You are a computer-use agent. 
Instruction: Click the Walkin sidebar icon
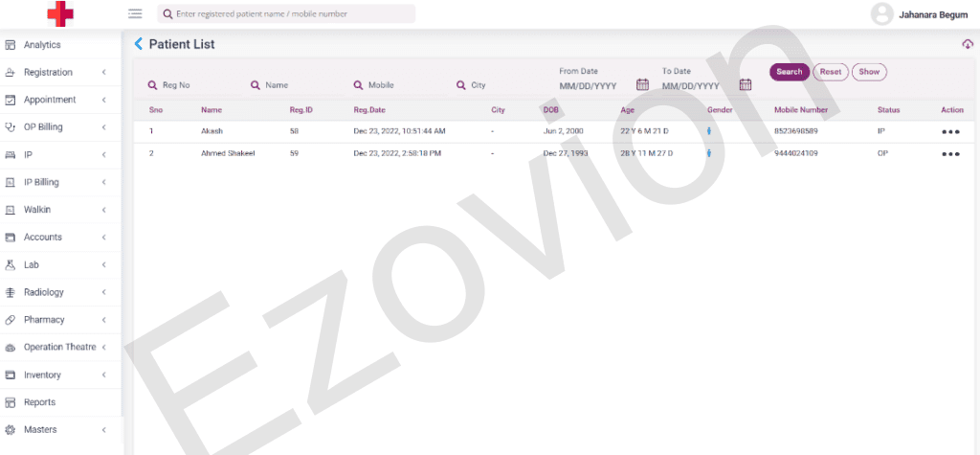click(x=10, y=210)
